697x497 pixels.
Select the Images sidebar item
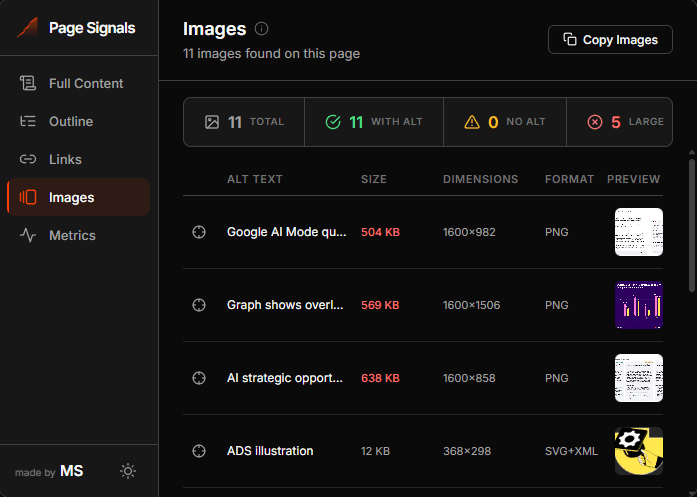[79, 197]
